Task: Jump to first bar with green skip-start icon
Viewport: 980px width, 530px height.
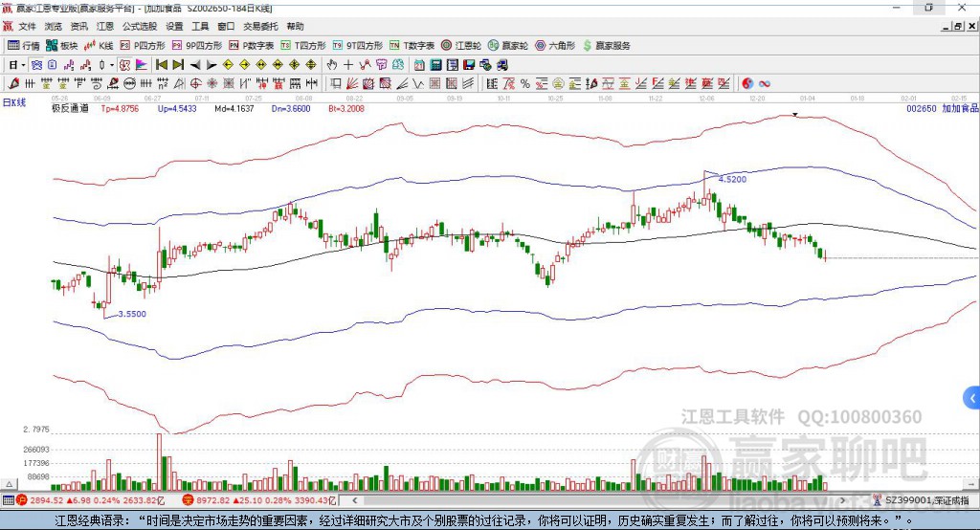Action: pos(161,65)
